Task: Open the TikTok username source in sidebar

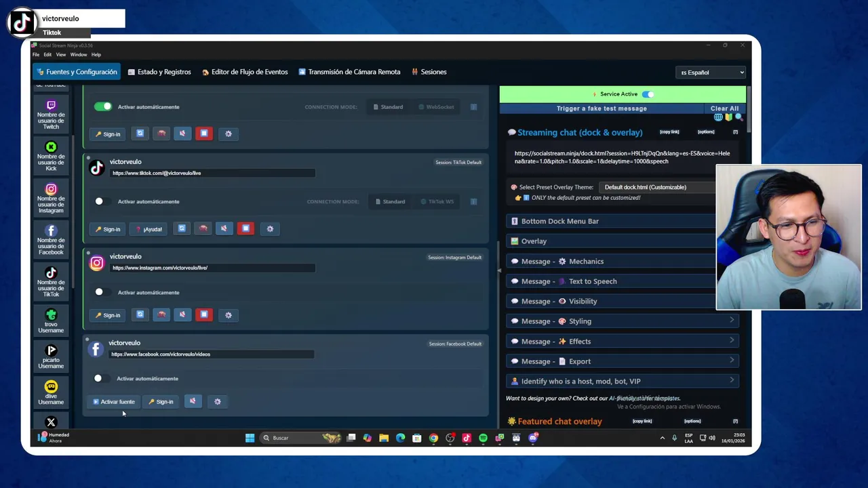Action: pyautogui.click(x=51, y=282)
